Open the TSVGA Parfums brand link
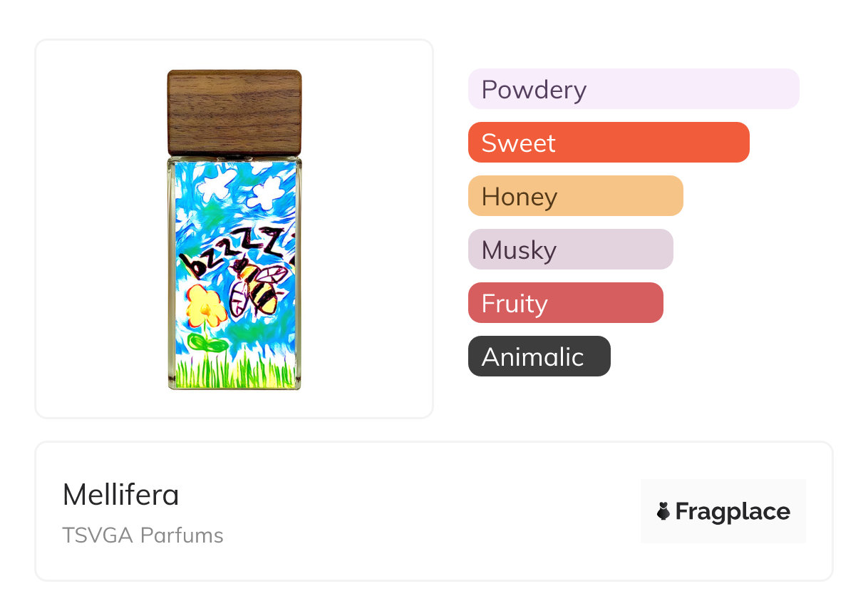The image size is (868, 616). (x=143, y=535)
